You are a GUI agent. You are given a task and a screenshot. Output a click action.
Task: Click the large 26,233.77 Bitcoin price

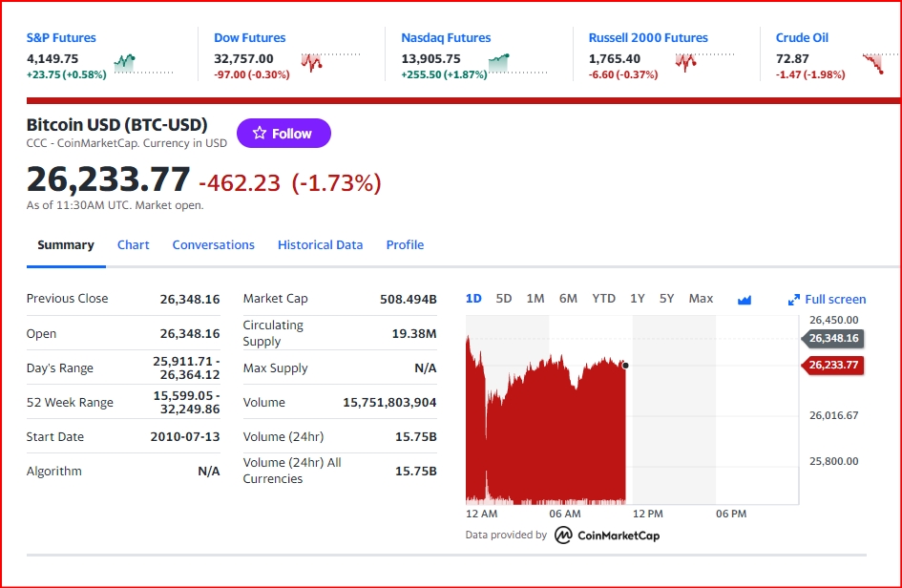(x=108, y=178)
